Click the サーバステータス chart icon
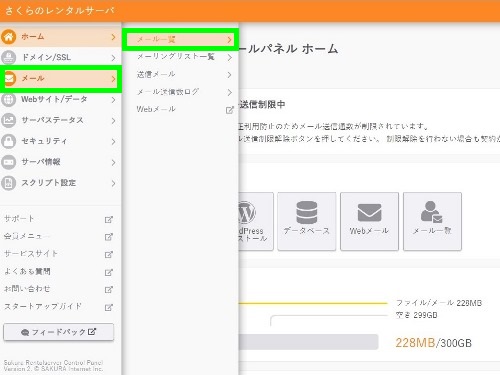Viewport: 500px width, 375px height. (9, 120)
